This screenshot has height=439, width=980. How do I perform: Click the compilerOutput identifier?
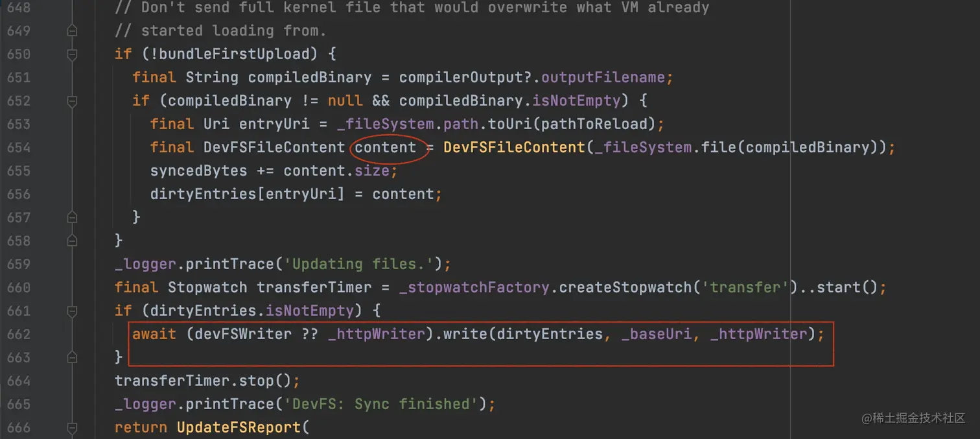461,77
